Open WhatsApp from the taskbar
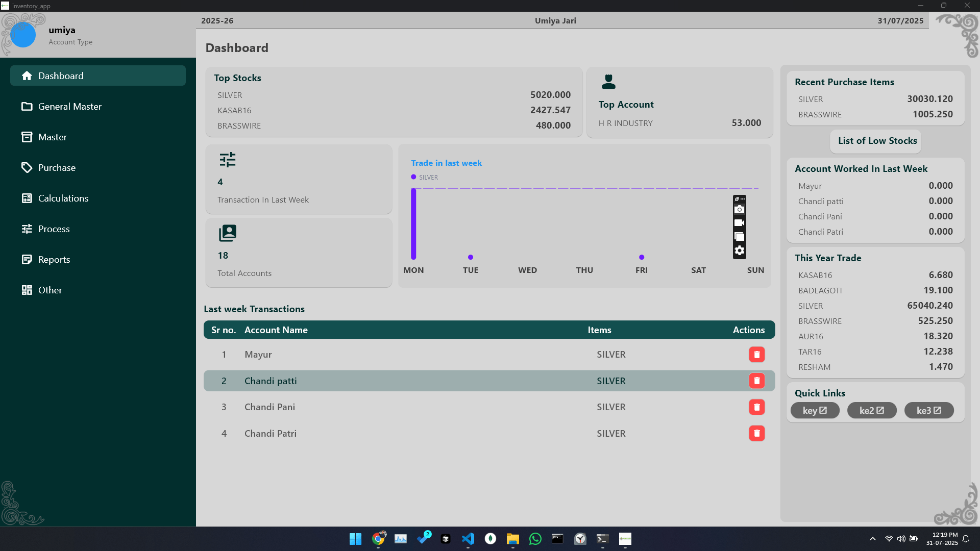Image resolution: width=980 pixels, height=551 pixels. pyautogui.click(x=535, y=539)
